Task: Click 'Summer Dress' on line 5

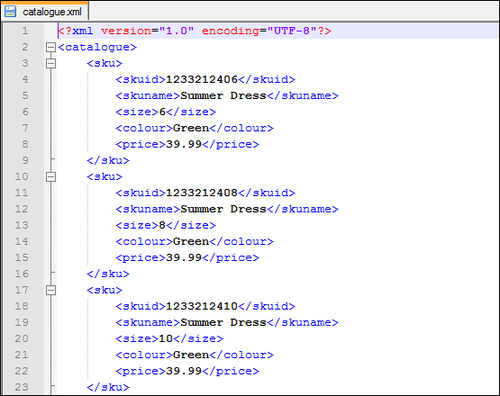Action: (x=223, y=96)
